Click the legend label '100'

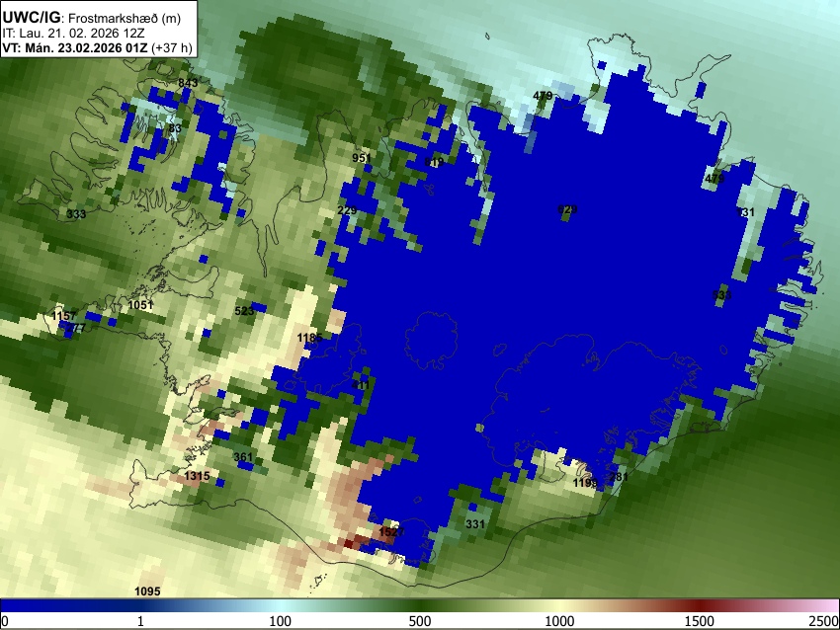(x=281, y=621)
